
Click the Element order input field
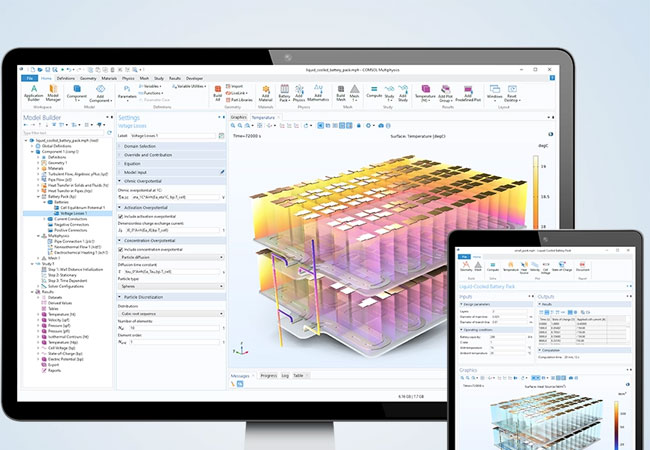[175, 342]
